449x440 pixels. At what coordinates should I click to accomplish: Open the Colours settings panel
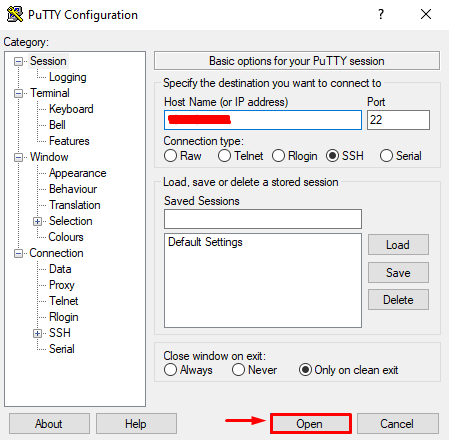click(66, 237)
